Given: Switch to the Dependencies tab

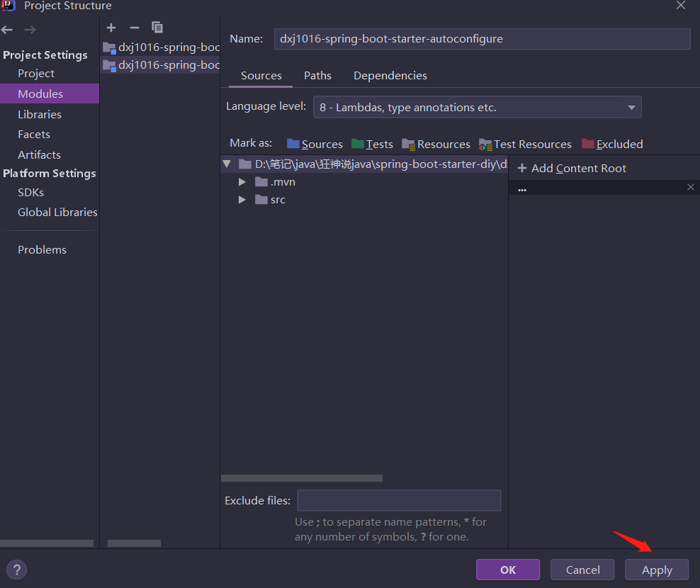Looking at the screenshot, I should click(390, 76).
